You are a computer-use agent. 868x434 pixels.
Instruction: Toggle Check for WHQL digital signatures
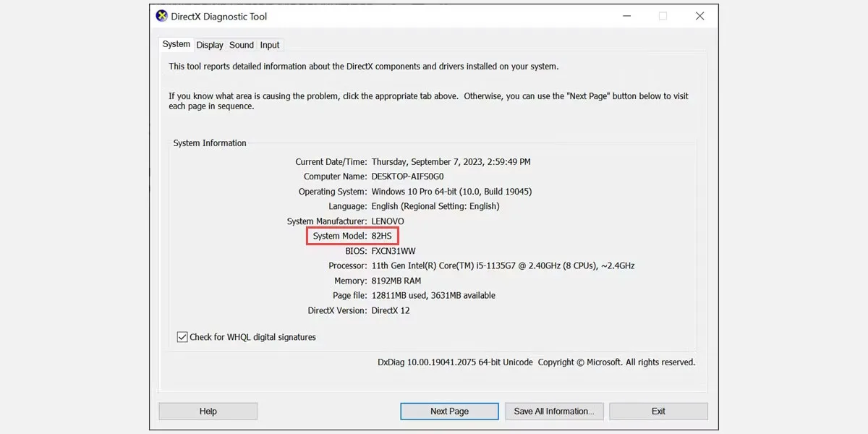click(x=182, y=336)
